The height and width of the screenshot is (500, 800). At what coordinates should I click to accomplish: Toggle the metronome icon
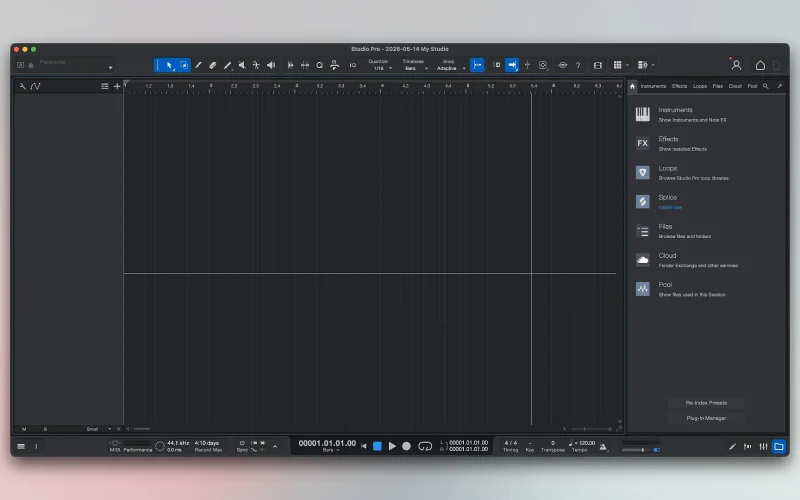(x=603, y=447)
